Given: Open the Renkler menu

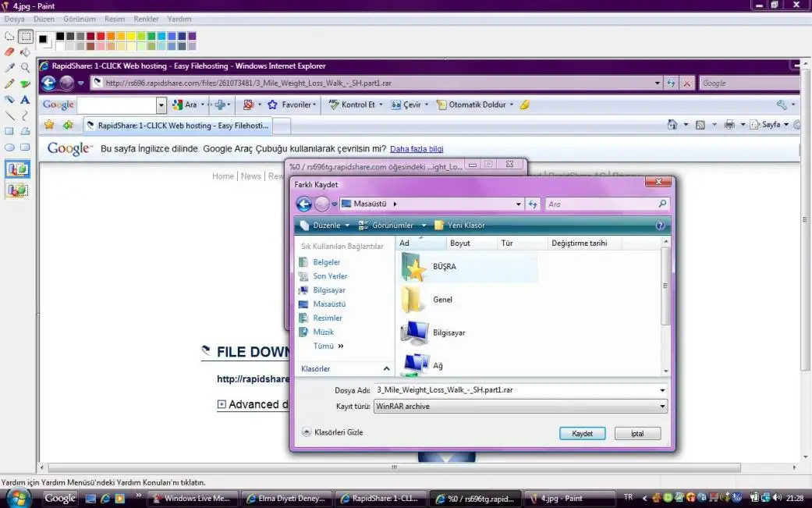Looking at the screenshot, I should [x=146, y=19].
